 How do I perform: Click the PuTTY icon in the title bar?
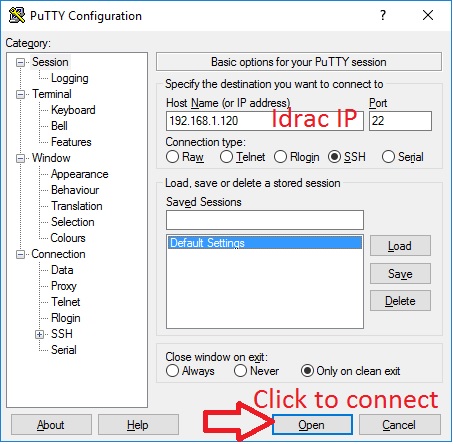(17, 15)
